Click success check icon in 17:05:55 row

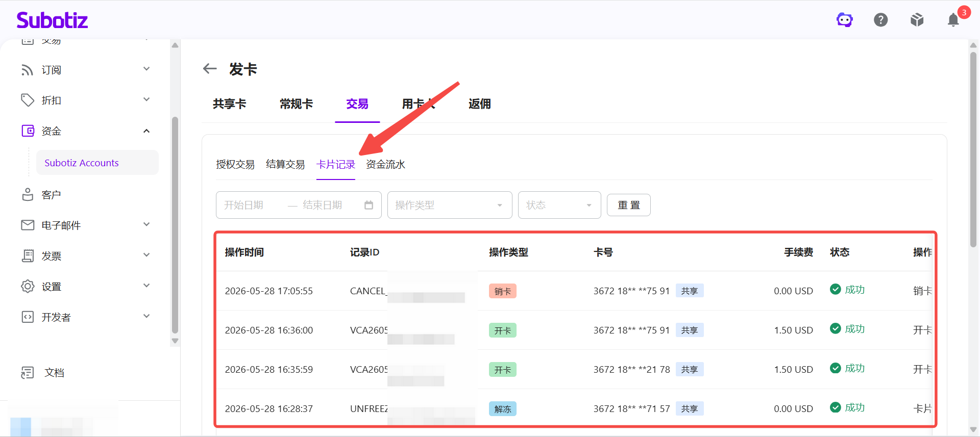point(836,289)
